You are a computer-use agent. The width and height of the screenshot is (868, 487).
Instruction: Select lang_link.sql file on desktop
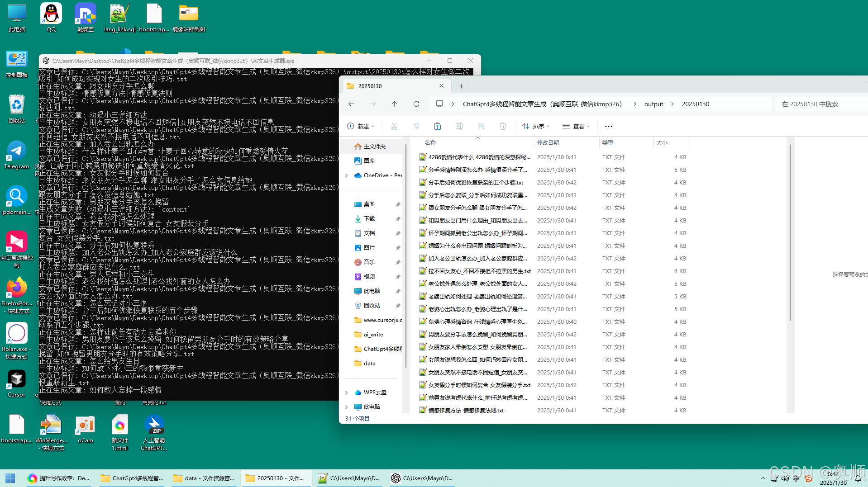click(119, 18)
